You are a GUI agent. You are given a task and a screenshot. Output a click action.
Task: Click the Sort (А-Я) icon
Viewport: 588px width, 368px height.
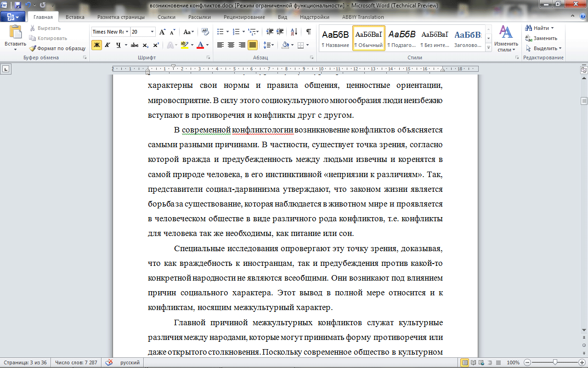point(295,32)
